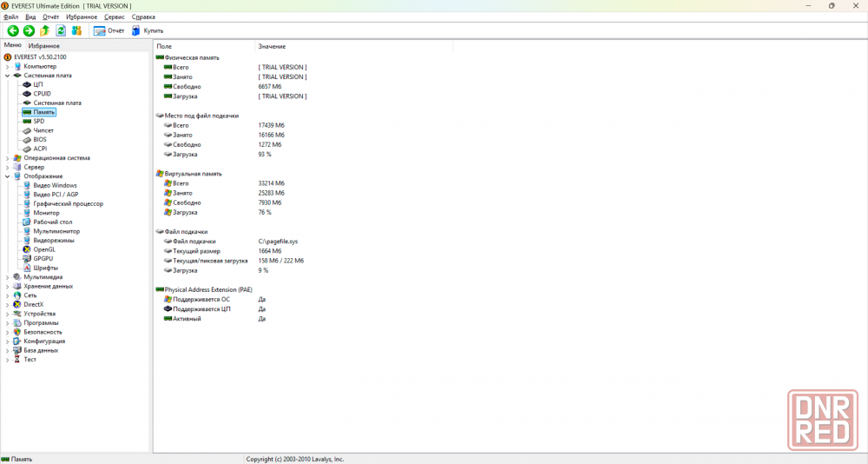Click the OpenGL icon
868x464 pixels.
click(x=27, y=249)
